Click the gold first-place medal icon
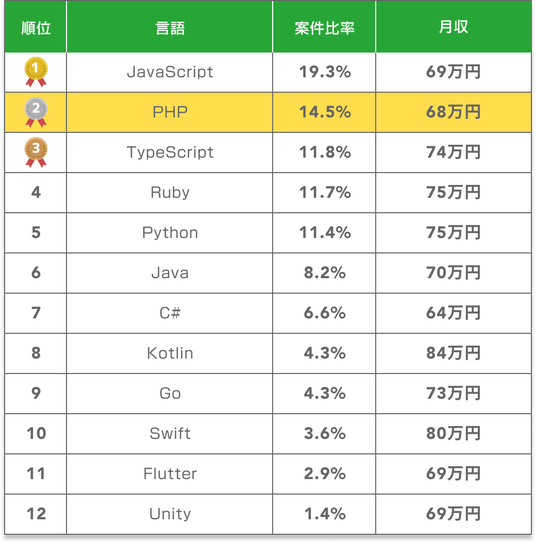536x543 pixels. [x=36, y=72]
